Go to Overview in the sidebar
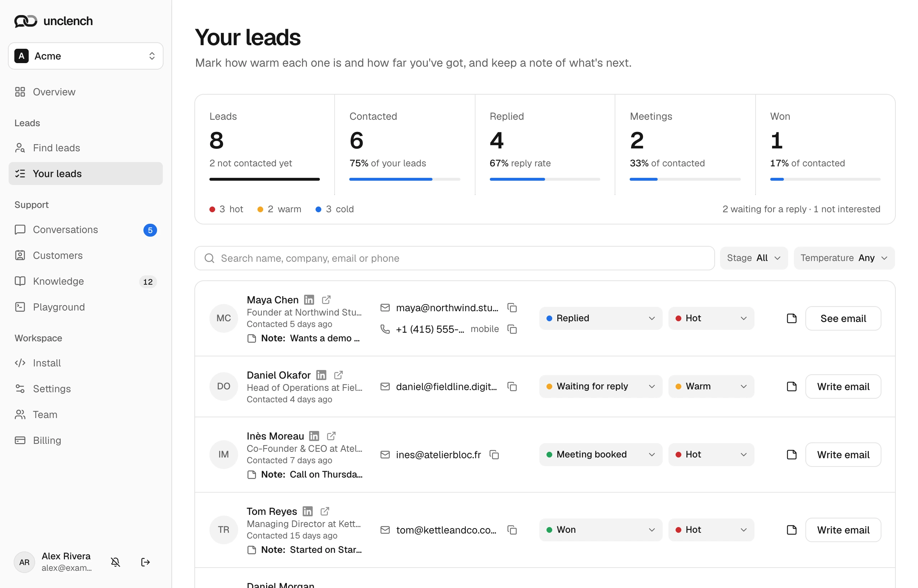Viewport: 918px width, 588px height. click(86, 92)
